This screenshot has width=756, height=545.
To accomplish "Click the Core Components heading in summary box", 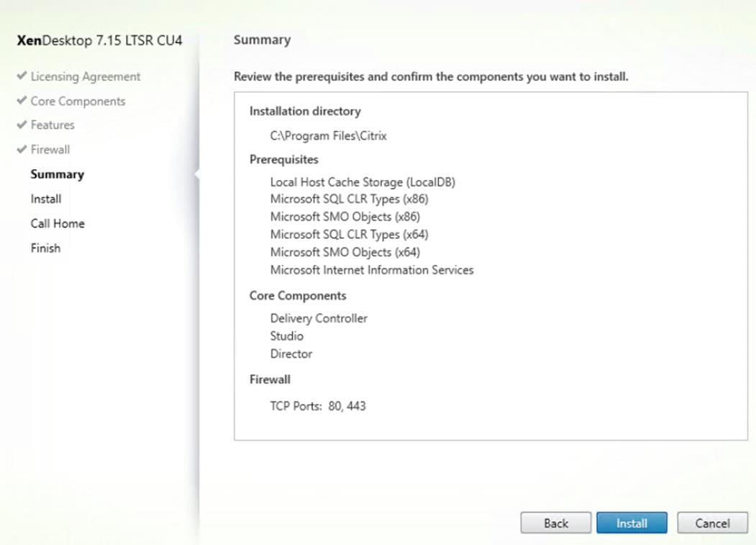I will pos(298,295).
